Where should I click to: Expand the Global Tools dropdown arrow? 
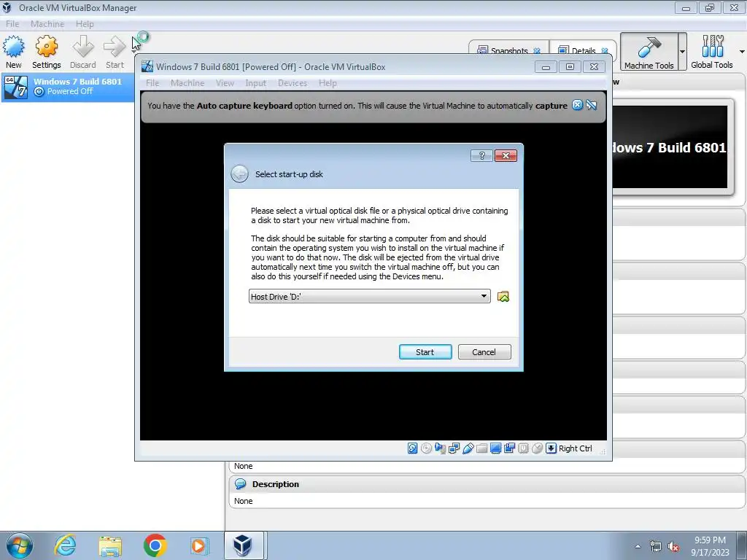(x=741, y=52)
